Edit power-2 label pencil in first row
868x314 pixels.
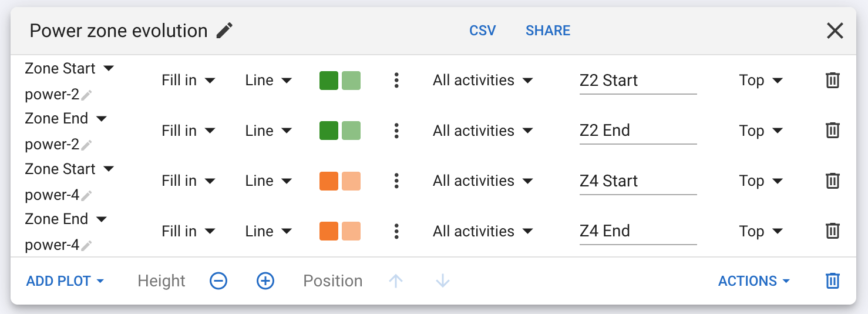coord(87,95)
